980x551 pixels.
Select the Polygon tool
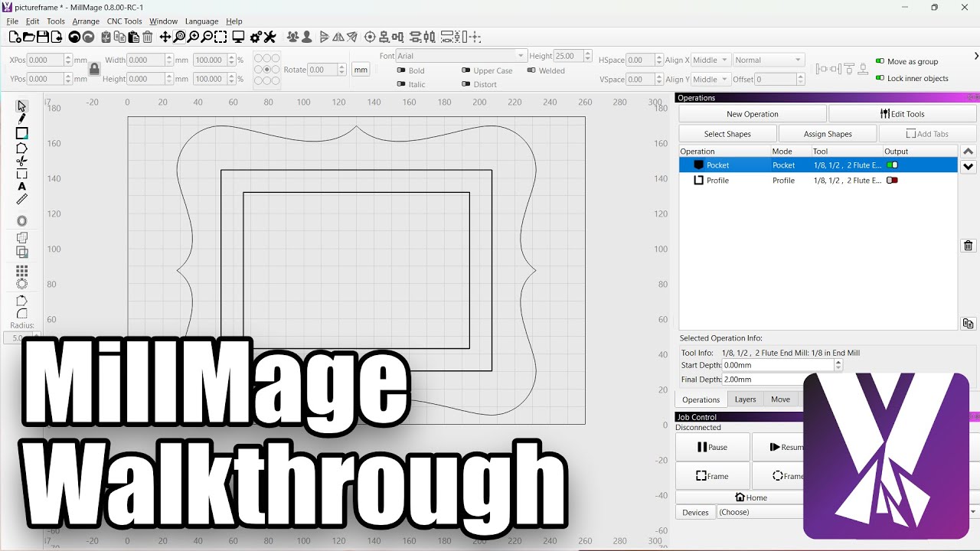point(21,148)
